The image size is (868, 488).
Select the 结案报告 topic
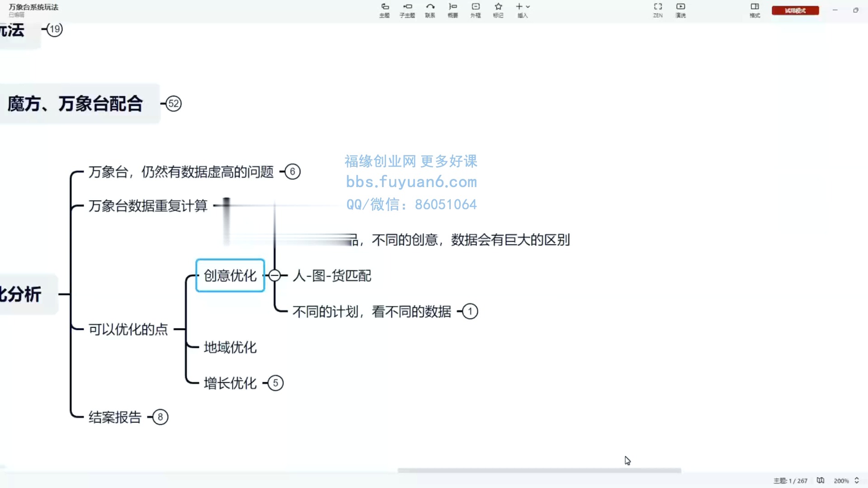[x=115, y=417]
